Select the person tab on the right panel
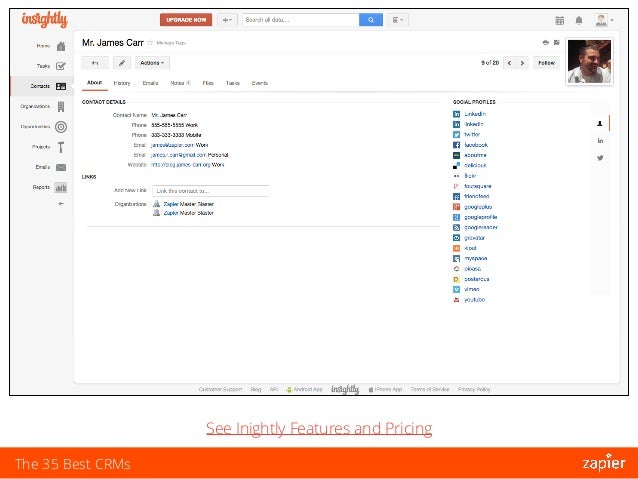This screenshot has height=479, width=638. [x=600, y=123]
